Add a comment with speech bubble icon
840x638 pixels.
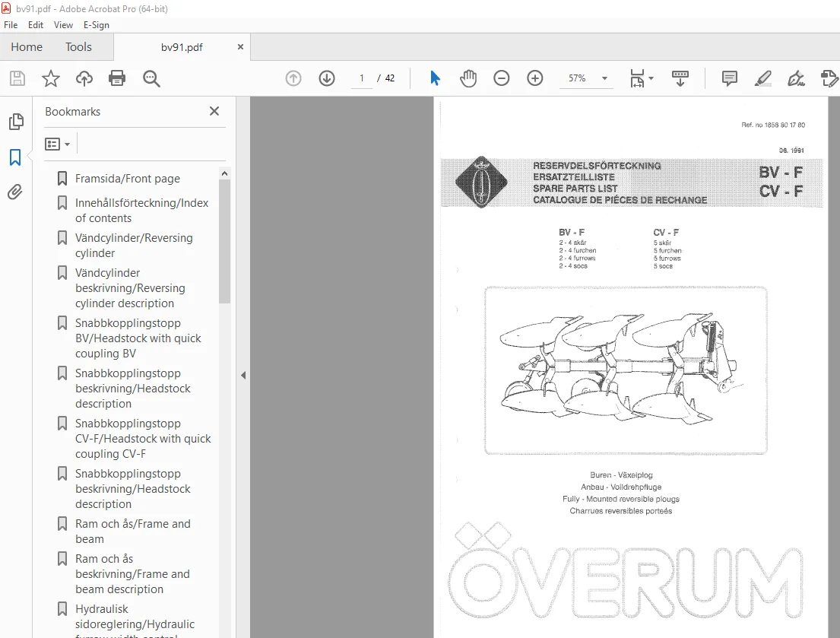pos(729,78)
